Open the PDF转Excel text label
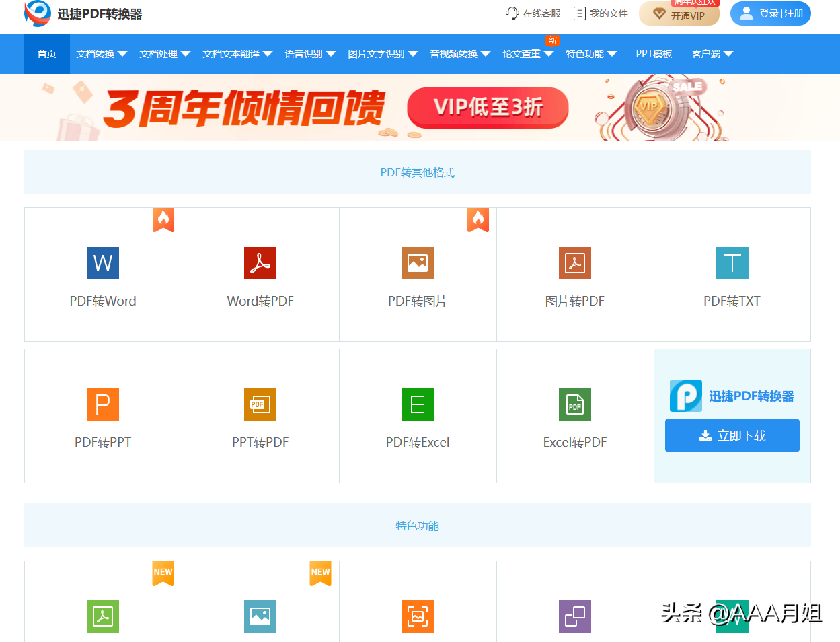Image resolution: width=840 pixels, height=642 pixels. coord(418,442)
